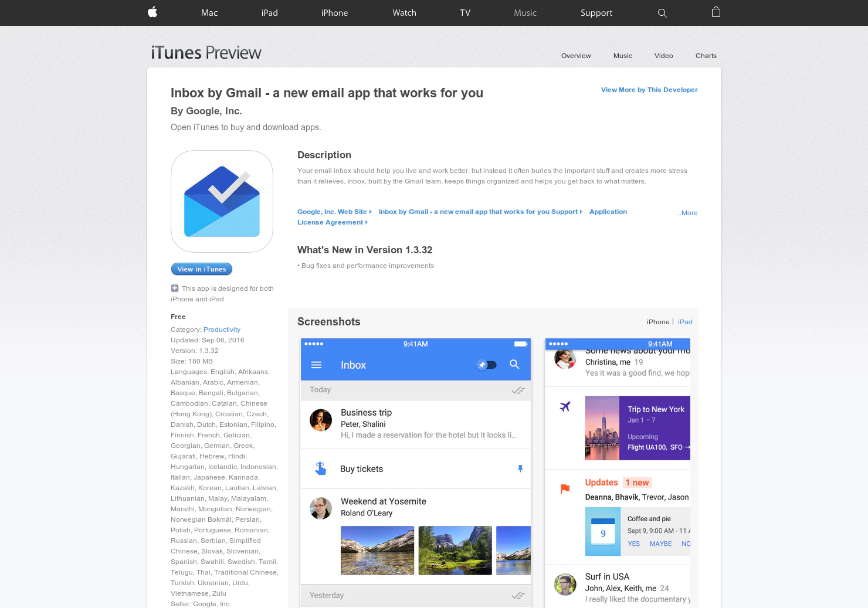Open the Inbox by Gmail Support link

(x=480, y=212)
